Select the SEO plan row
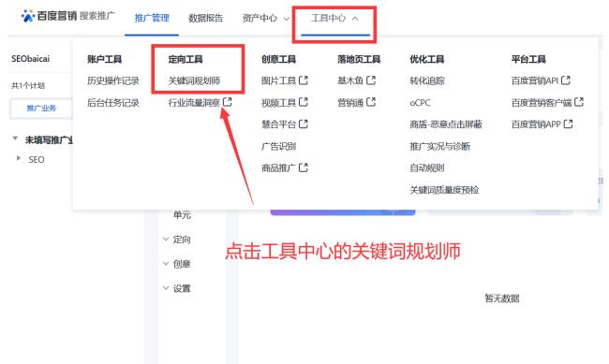Image resolution: width=609 pixels, height=364 pixels. pyautogui.click(x=37, y=159)
